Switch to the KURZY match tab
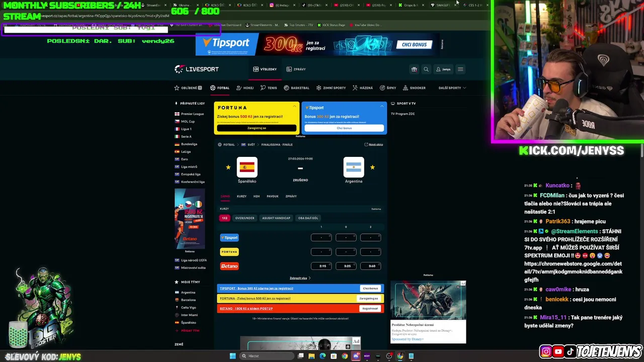This screenshot has height=362, width=644. pyautogui.click(x=242, y=197)
